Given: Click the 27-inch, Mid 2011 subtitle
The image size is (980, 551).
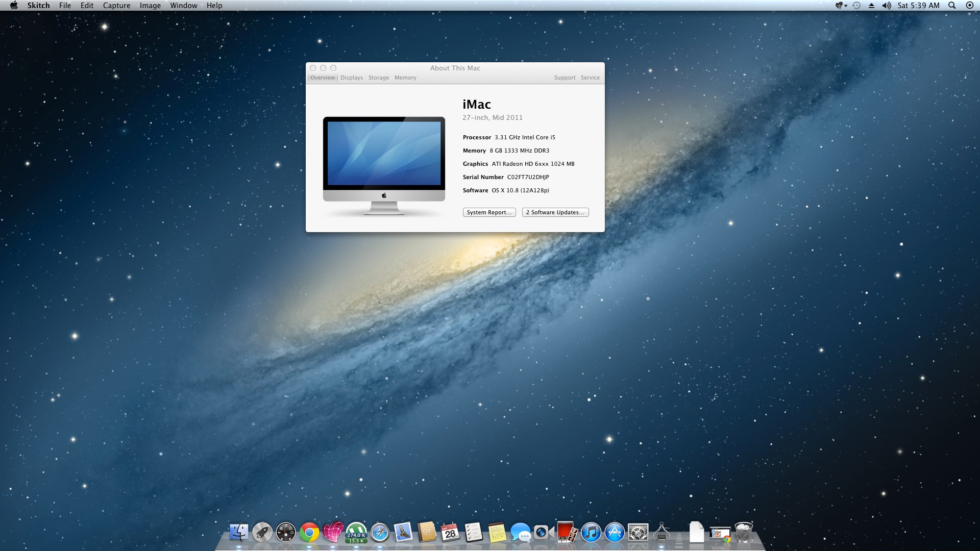Looking at the screenshot, I should [x=493, y=117].
